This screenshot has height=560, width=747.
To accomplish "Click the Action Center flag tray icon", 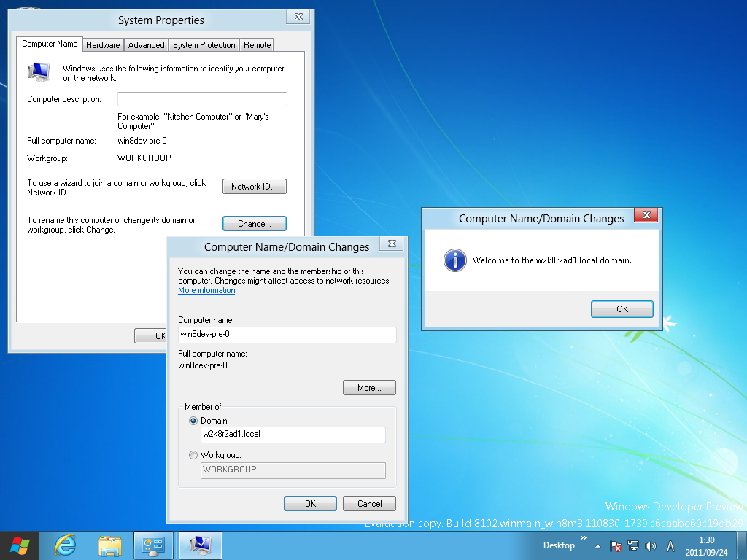I will [x=616, y=546].
